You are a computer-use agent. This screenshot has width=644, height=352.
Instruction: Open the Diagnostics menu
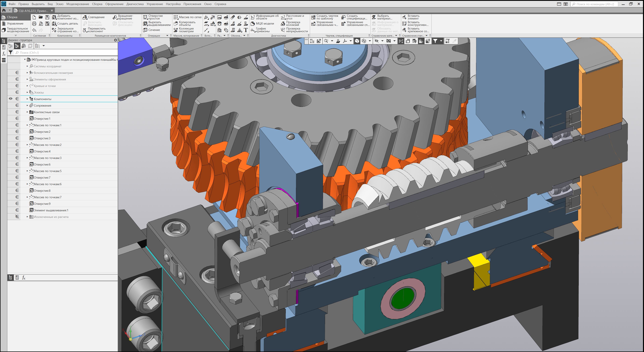tap(135, 4)
